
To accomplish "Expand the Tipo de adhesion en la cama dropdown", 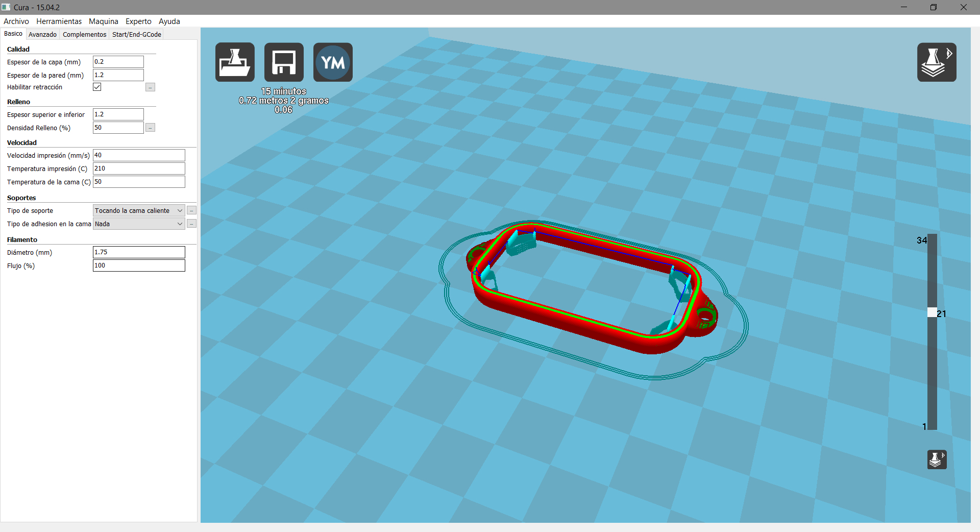I will pyautogui.click(x=139, y=224).
